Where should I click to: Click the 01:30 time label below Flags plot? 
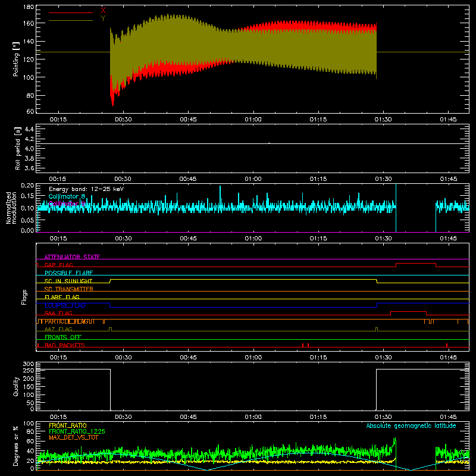pos(383,358)
